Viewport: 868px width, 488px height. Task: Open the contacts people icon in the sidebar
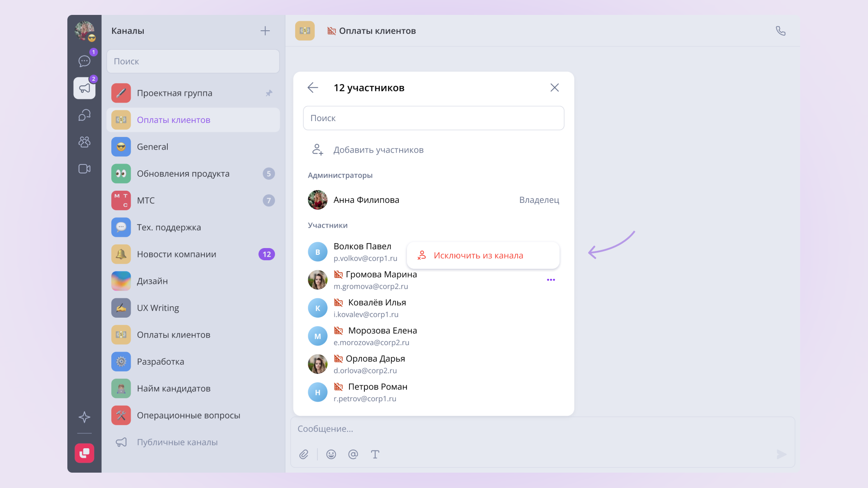click(x=85, y=142)
